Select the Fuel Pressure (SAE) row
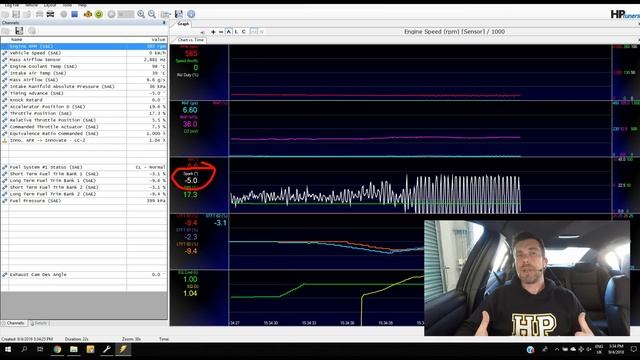This screenshot has height=360, width=640. 84,201
